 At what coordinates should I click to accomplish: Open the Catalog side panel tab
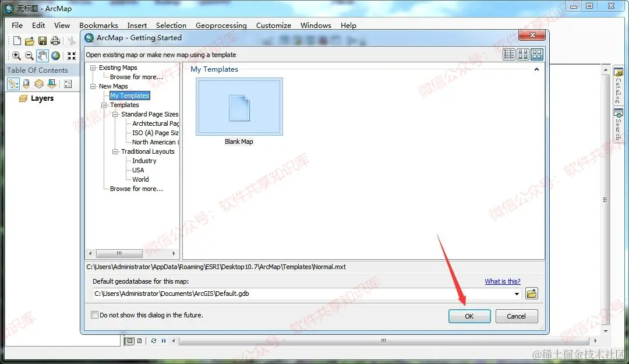pos(618,86)
